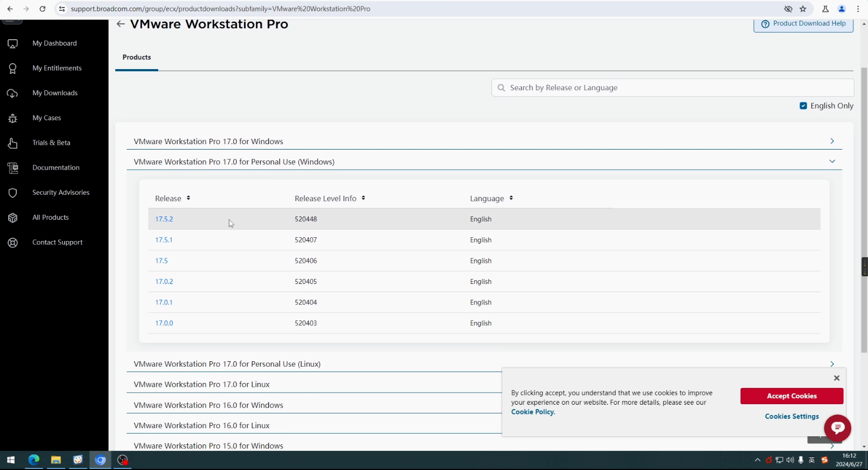Close the cookie banner with X
Image resolution: width=868 pixels, height=470 pixels.
pyautogui.click(x=836, y=378)
